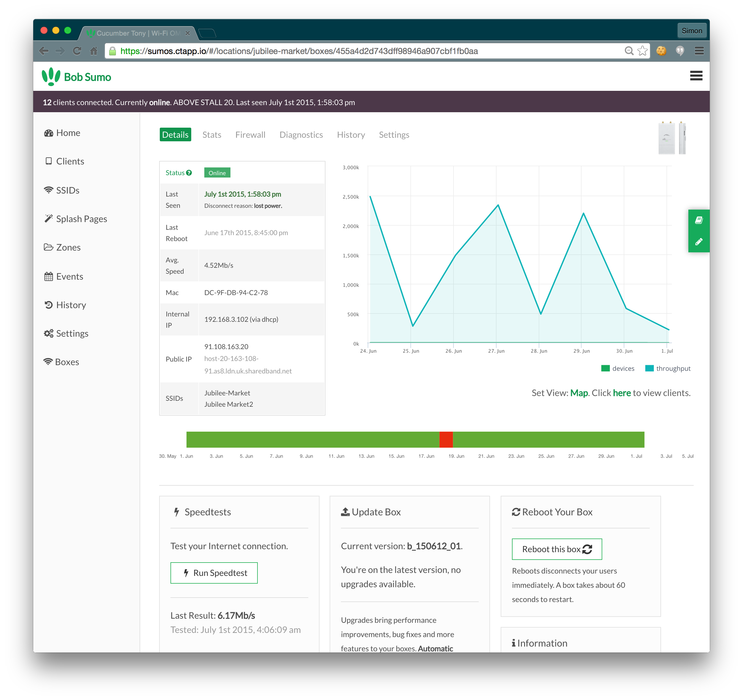Click the green book icon on right edge
Viewport: 743px width, 700px height.
coord(698,220)
